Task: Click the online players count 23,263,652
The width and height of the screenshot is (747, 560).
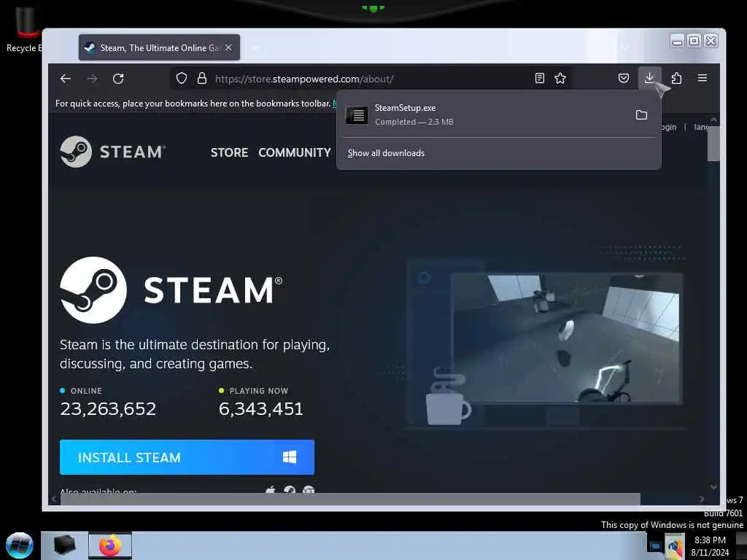Action: pyautogui.click(x=108, y=408)
